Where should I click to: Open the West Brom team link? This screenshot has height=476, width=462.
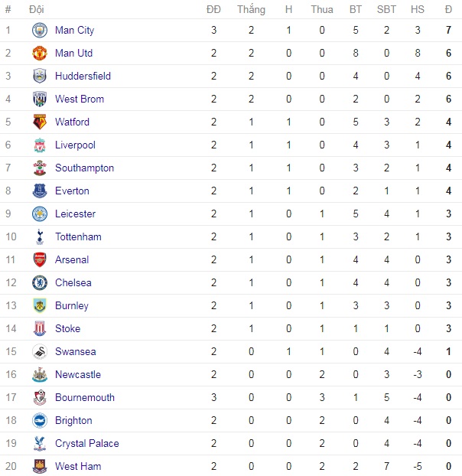[x=80, y=99]
